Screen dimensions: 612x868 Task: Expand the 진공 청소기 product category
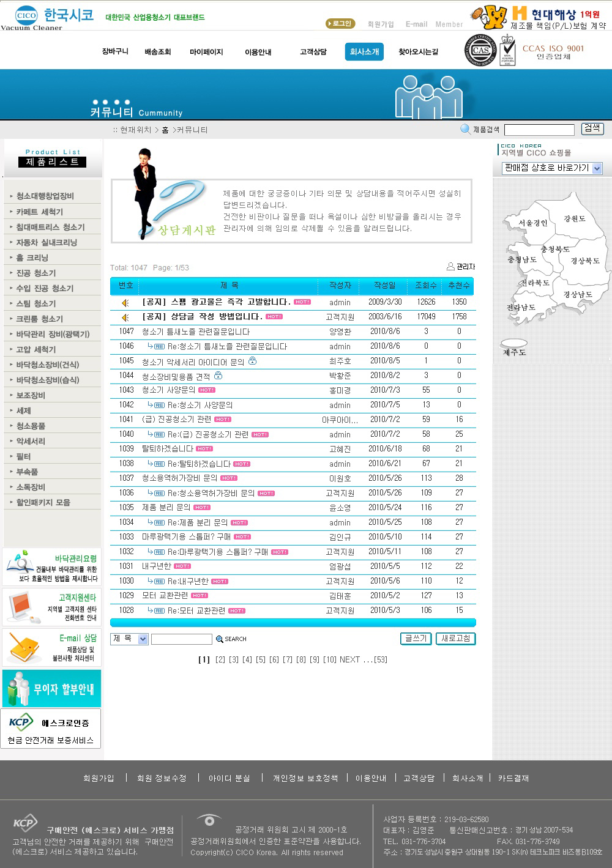point(36,273)
